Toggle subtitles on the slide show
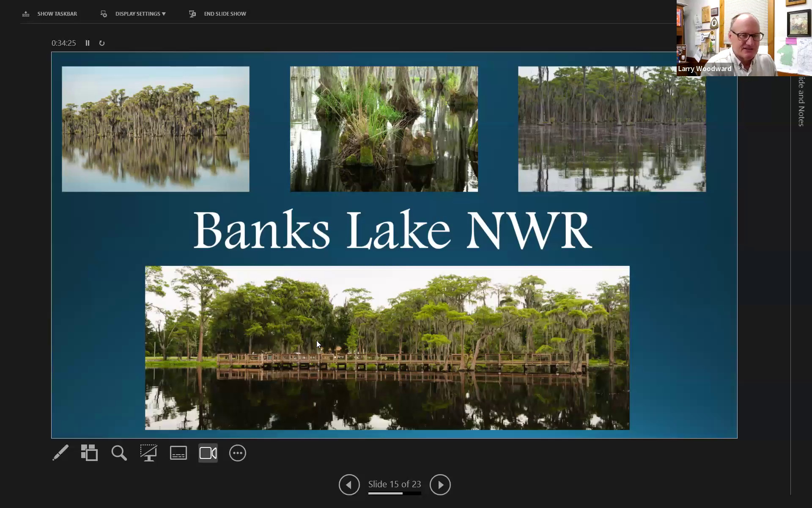Image resolution: width=812 pixels, height=508 pixels. tap(178, 453)
